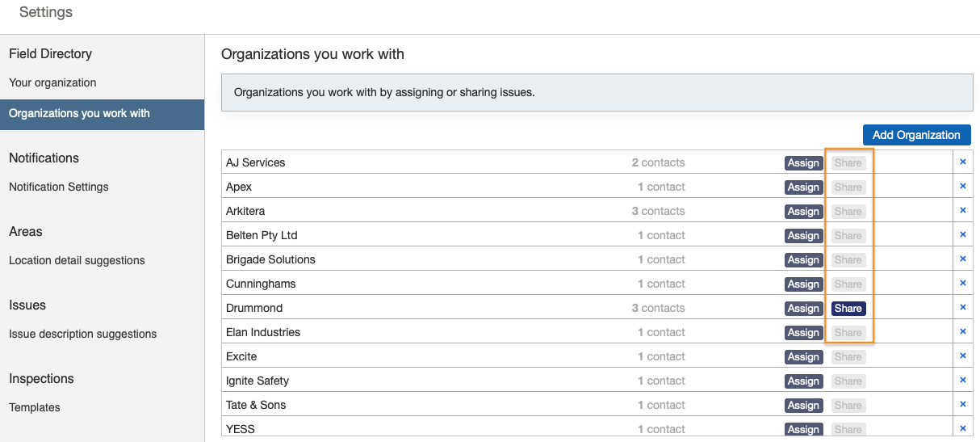This screenshot has width=980, height=442.
Task: Go to Notification Settings
Action: click(x=58, y=187)
